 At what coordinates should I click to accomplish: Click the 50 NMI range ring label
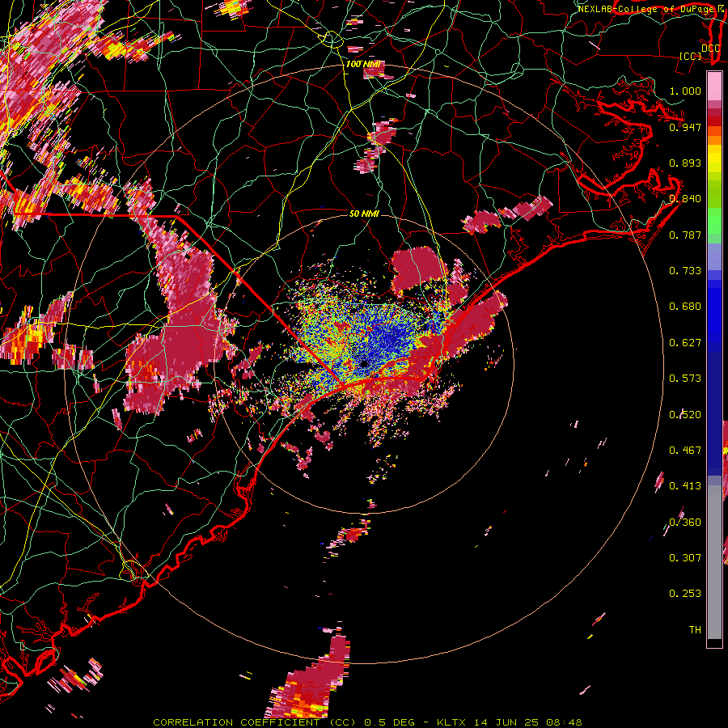point(364,214)
